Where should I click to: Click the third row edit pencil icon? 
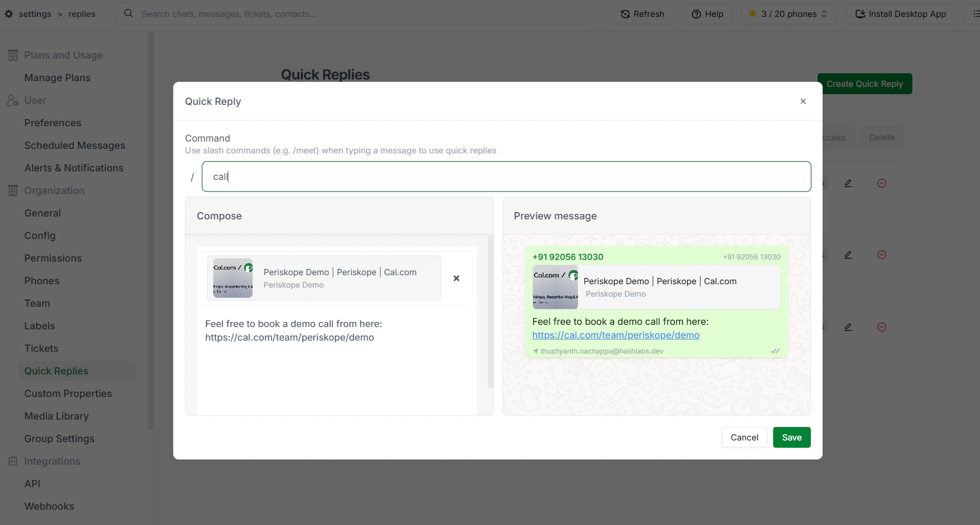[x=847, y=327]
